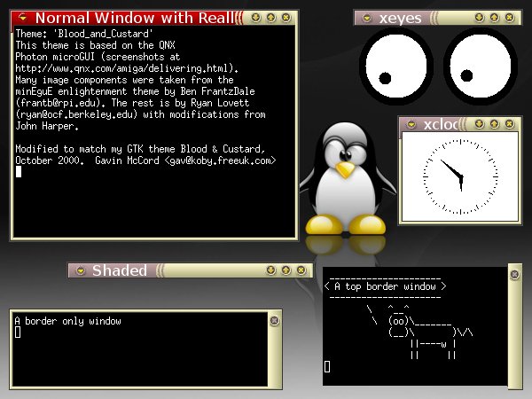Click the down-arrow button on Normal Window title bar

point(256,18)
